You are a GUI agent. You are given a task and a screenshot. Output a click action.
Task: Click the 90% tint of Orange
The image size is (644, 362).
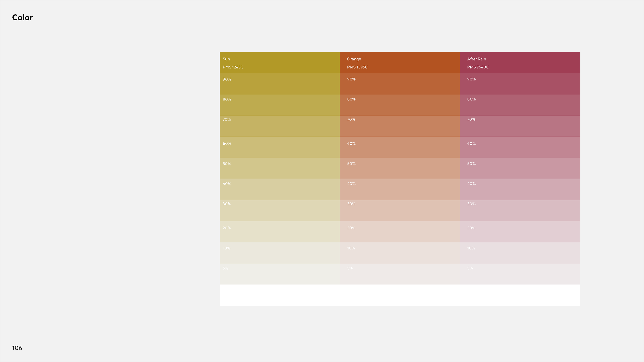[x=399, y=84]
